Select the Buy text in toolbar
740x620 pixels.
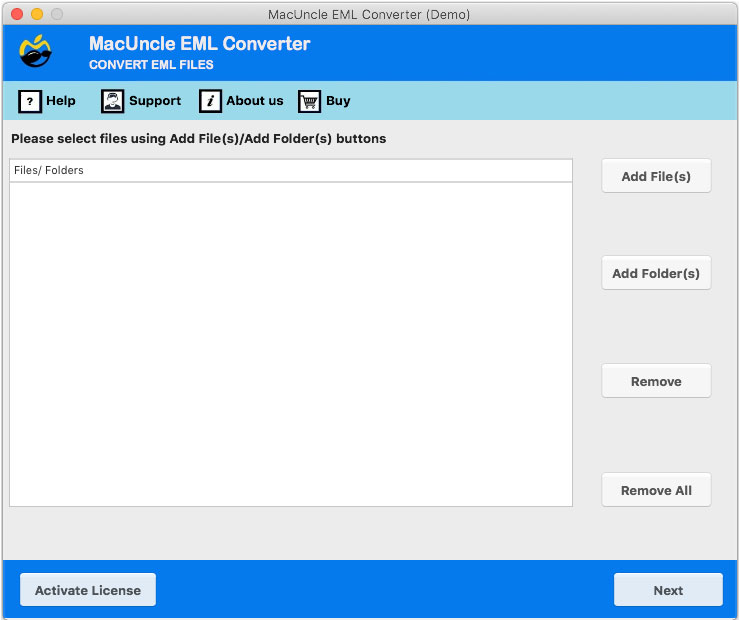click(338, 101)
